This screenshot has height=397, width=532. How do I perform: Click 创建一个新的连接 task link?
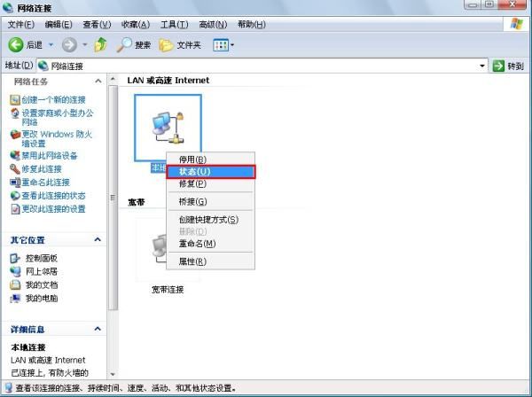point(54,98)
